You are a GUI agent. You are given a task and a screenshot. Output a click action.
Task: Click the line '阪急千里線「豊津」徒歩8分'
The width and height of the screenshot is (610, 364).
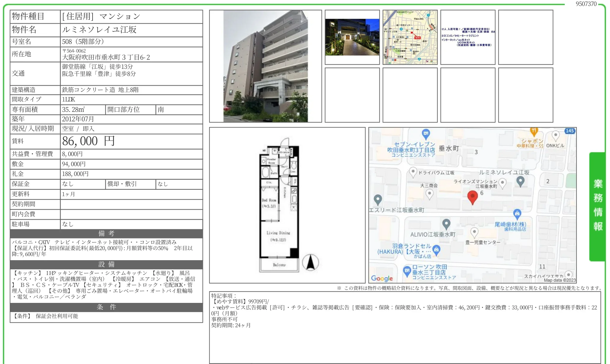(x=99, y=74)
